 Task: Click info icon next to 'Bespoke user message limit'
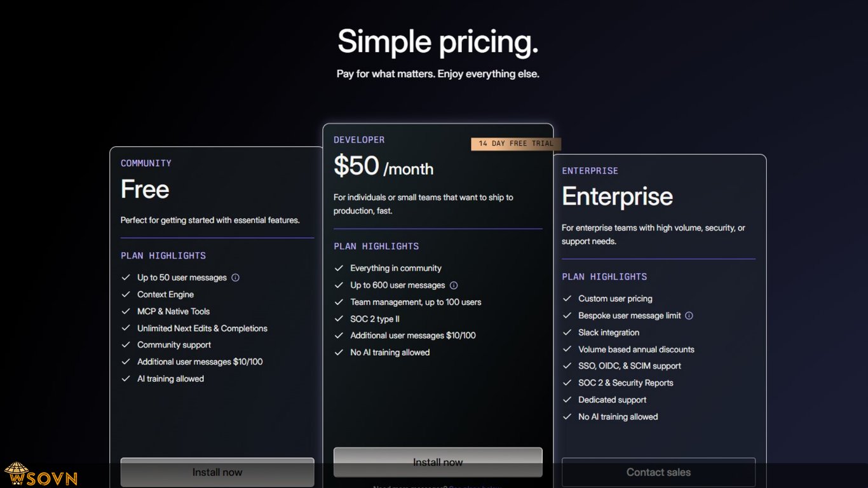(x=689, y=316)
